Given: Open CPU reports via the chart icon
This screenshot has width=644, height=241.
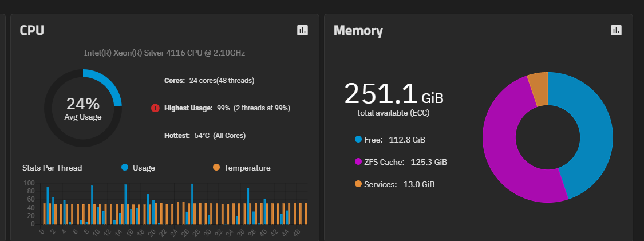Looking at the screenshot, I should click(303, 30).
